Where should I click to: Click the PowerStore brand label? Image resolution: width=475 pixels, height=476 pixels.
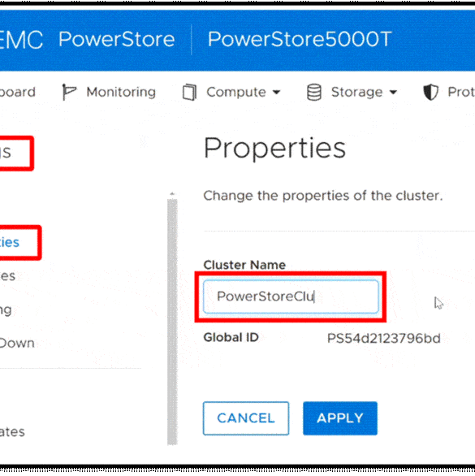click(117, 40)
